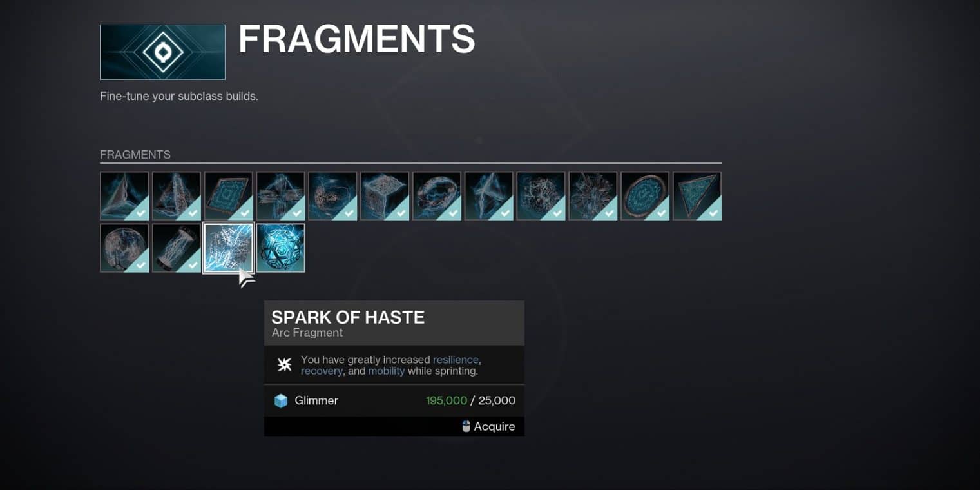Click the highlighted Spark of Haste fragment

click(x=229, y=248)
